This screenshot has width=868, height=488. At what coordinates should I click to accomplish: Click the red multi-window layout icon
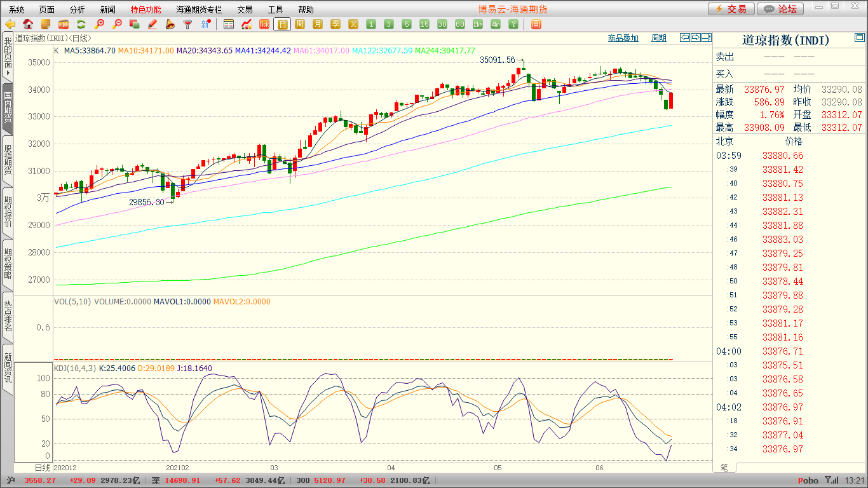(536, 24)
